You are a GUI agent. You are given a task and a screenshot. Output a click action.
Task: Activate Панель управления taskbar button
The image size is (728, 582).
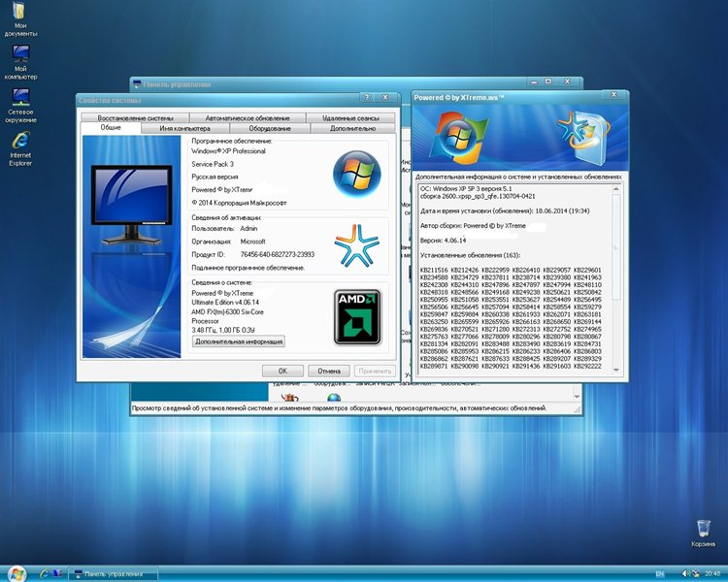point(113,574)
